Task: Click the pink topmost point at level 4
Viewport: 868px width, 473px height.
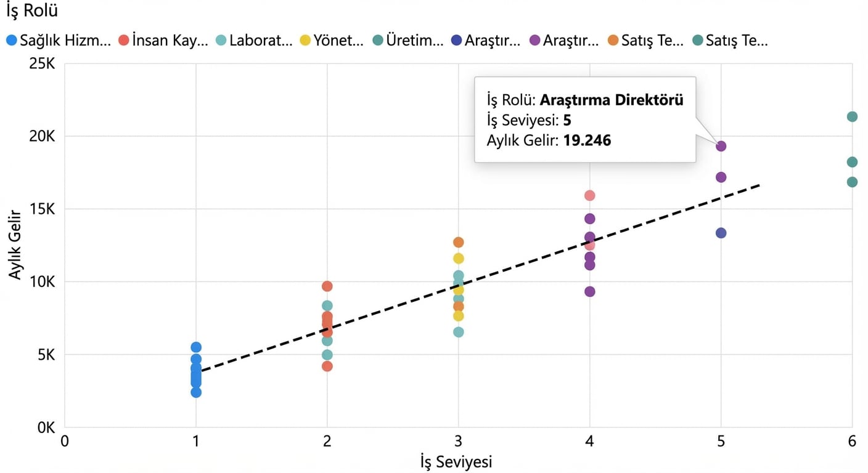Action: coord(589,195)
